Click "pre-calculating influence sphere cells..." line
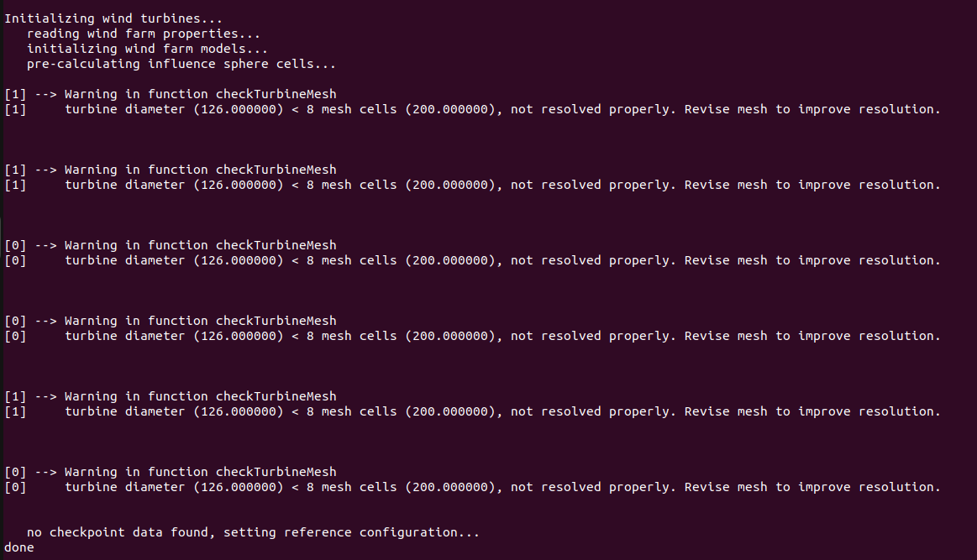Viewport: 977px width, 560px height. [x=181, y=64]
